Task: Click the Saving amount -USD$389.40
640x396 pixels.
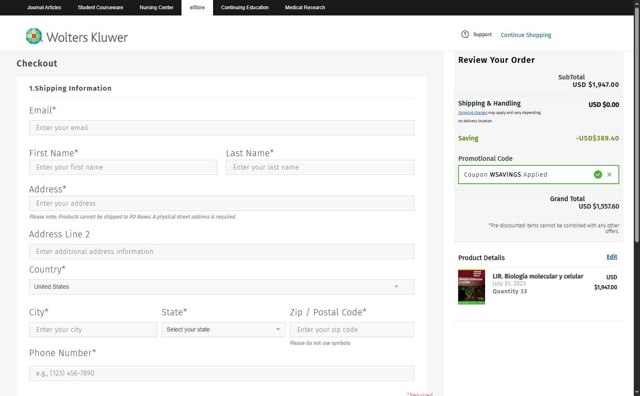Action: click(x=597, y=138)
